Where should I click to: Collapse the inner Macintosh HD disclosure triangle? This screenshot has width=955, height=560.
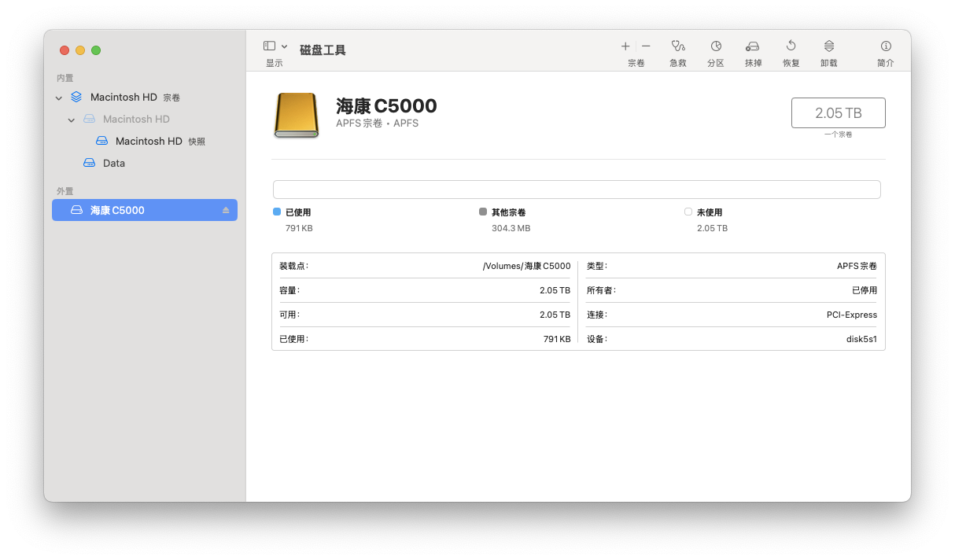(x=72, y=119)
